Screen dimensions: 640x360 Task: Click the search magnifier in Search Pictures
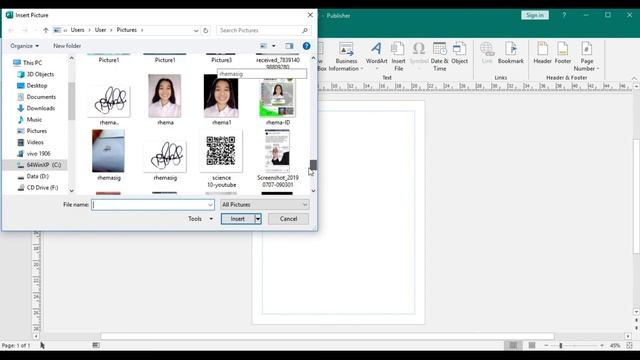(304, 30)
